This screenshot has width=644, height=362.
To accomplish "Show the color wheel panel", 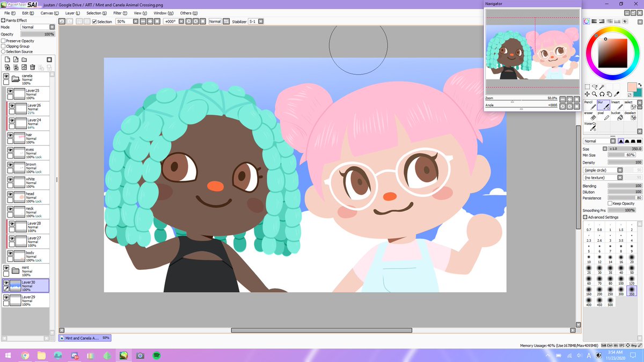I will 587,21.
